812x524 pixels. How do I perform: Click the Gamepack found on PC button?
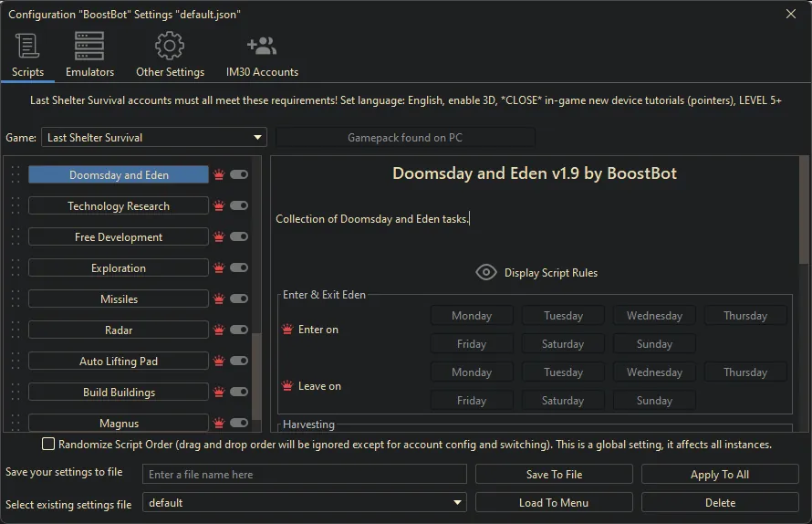point(405,137)
